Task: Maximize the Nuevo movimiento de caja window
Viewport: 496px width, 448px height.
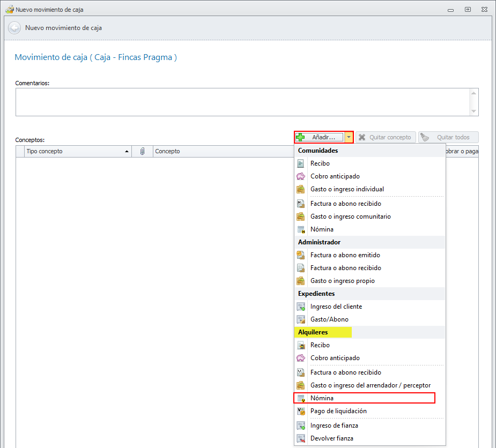Action: click(x=468, y=10)
